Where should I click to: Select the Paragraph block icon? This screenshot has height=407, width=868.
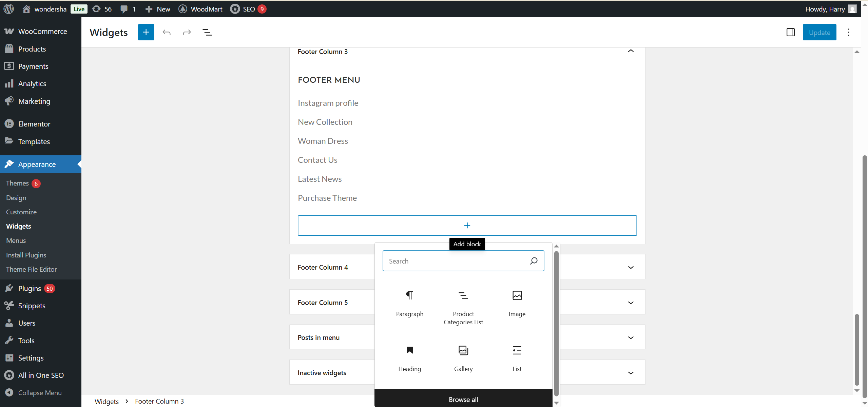(409, 295)
